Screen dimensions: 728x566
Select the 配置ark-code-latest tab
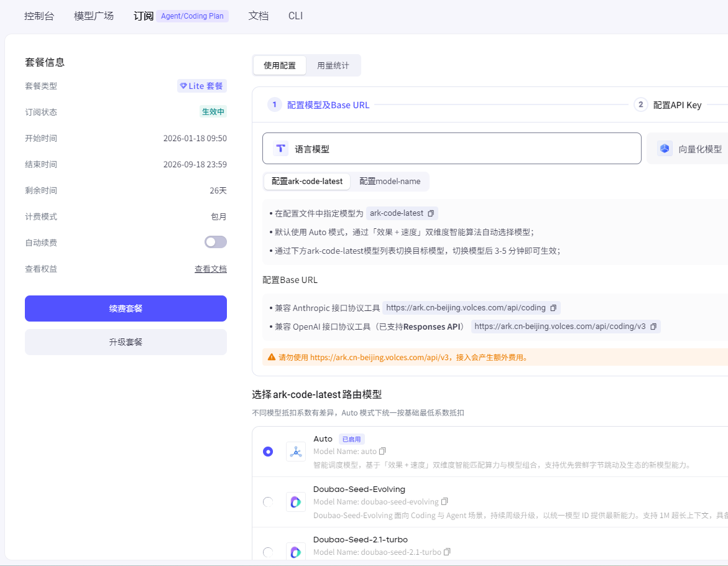click(x=307, y=181)
